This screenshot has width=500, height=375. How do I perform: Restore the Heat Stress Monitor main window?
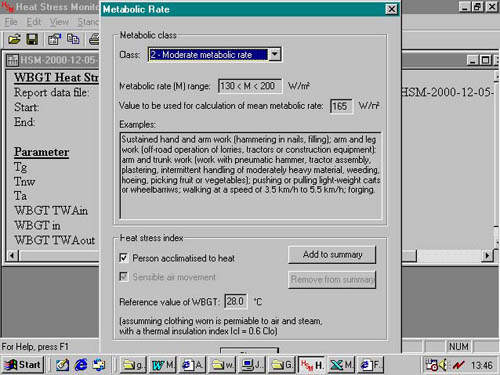[x=478, y=7]
